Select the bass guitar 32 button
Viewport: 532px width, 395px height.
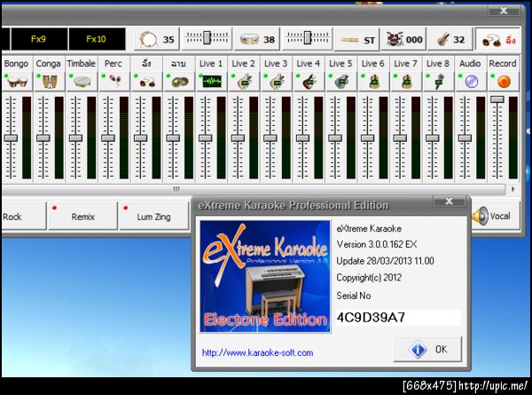pos(450,39)
